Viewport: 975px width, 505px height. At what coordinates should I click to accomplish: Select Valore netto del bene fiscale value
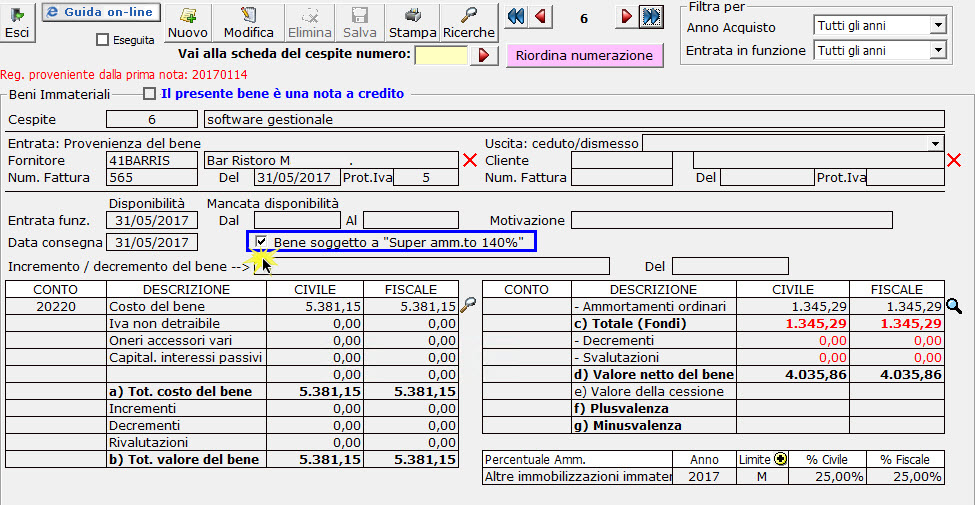click(x=897, y=374)
